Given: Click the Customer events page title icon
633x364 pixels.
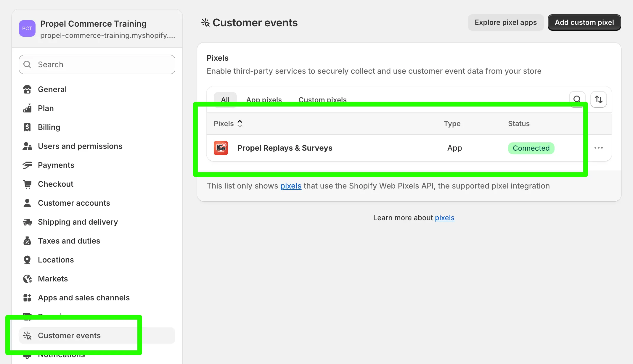Looking at the screenshot, I should click(205, 23).
